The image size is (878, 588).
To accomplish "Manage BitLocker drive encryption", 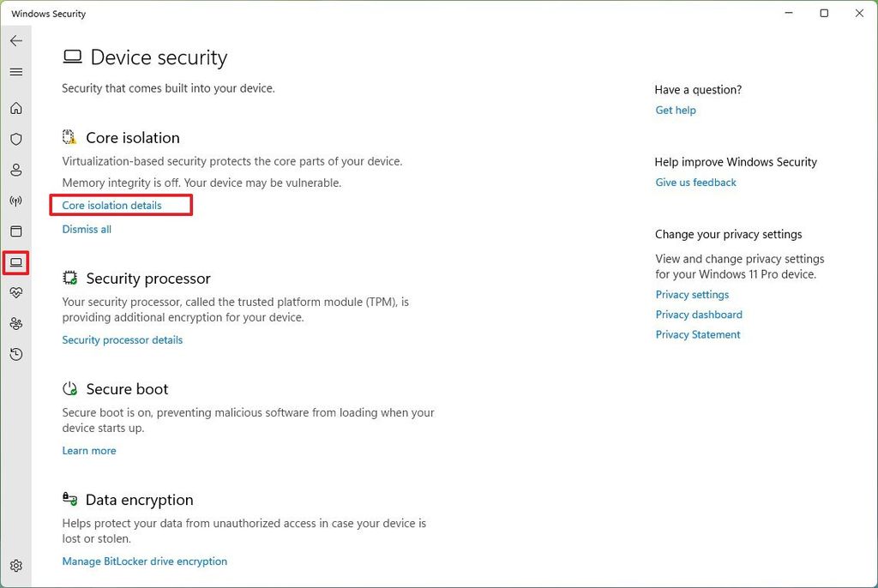I will coord(144,561).
